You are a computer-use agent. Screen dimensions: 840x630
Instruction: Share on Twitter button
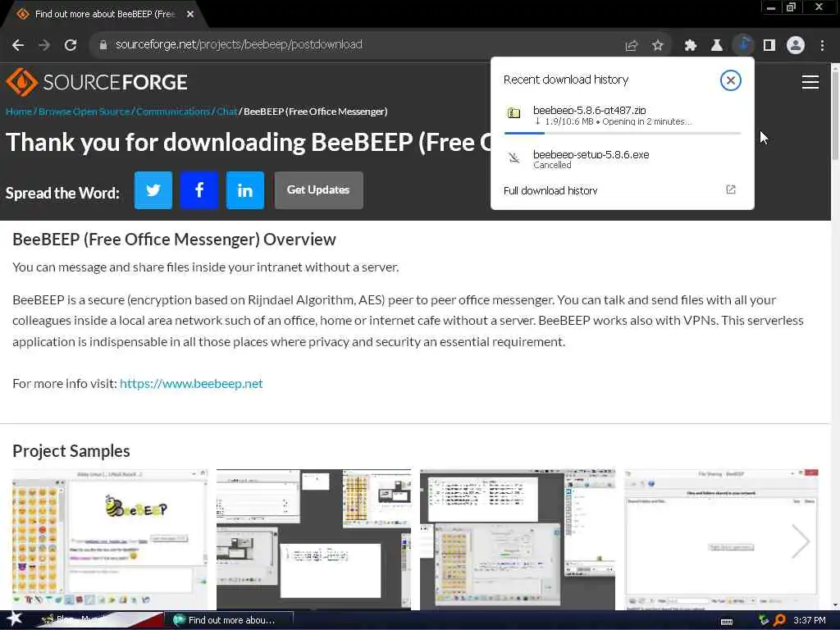coord(153,190)
